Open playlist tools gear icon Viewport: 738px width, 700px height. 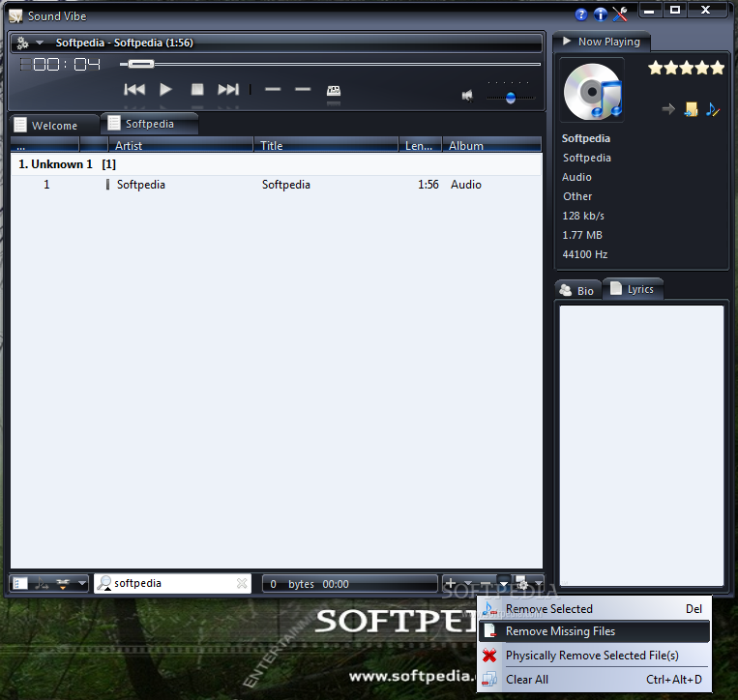(x=521, y=583)
